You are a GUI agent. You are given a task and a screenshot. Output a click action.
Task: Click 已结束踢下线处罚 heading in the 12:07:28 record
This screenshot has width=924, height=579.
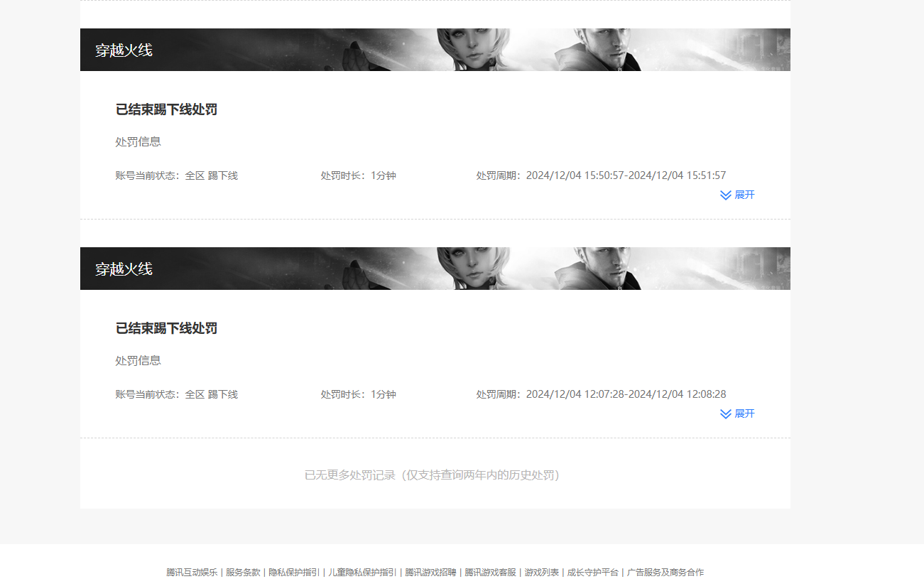pyautogui.click(x=166, y=328)
